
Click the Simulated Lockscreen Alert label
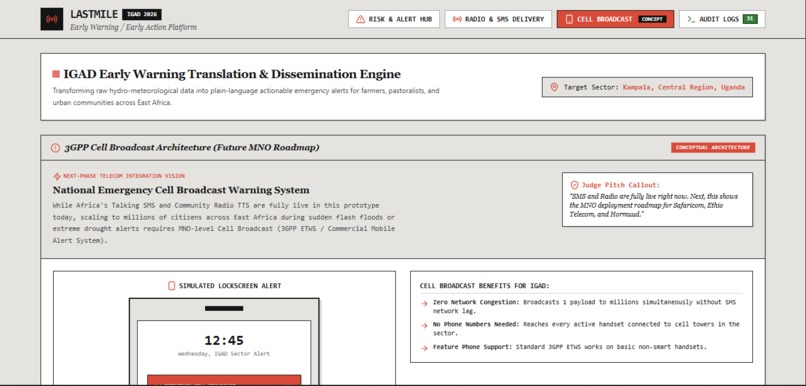[x=230, y=286]
